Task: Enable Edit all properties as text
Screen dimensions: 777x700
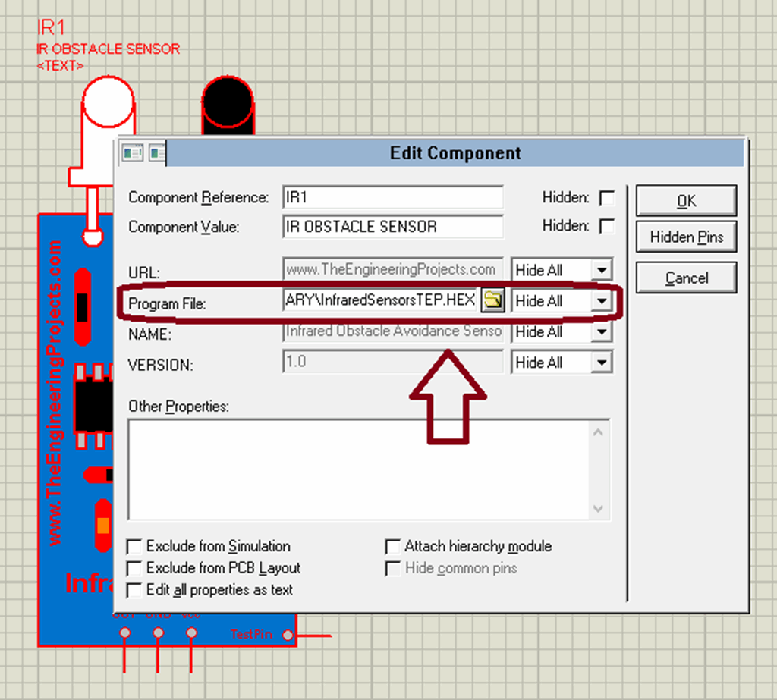Action: 134,590
